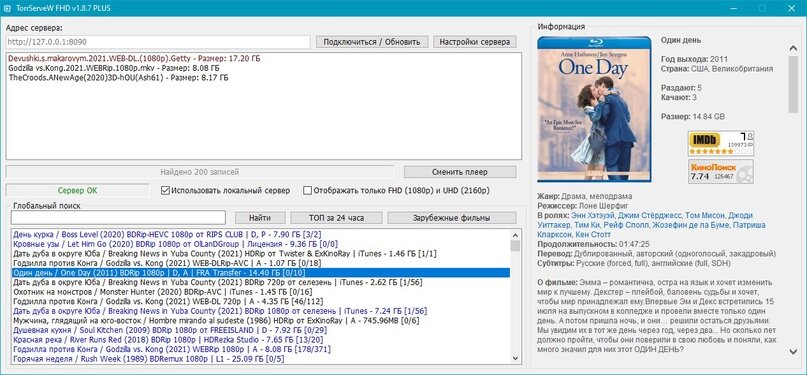Click Найти to run the search
807x375 pixels.
[260, 218]
